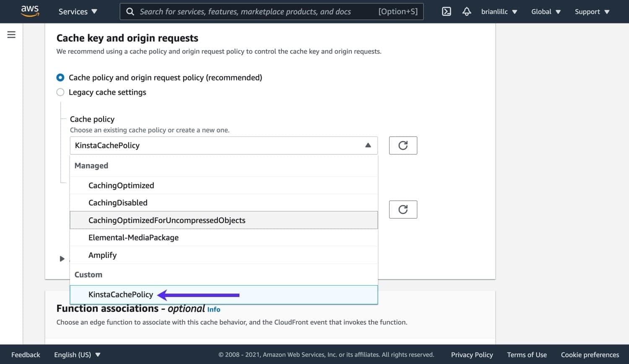Screen dimensions: 629x364
Task: Open the CloudShell terminal icon
Action: pyautogui.click(x=447, y=11)
